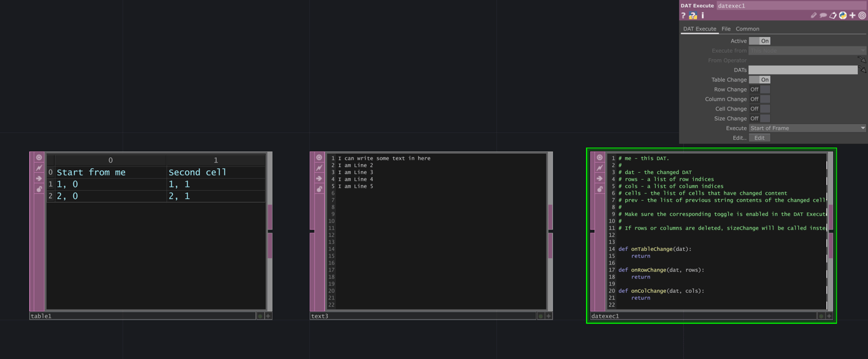This screenshot has height=359, width=868.
Task: Enable the Row Change toggle
Action: tap(759, 90)
